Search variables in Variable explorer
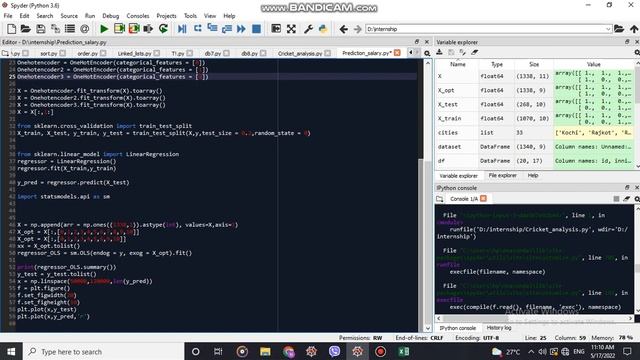 [637, 53]
